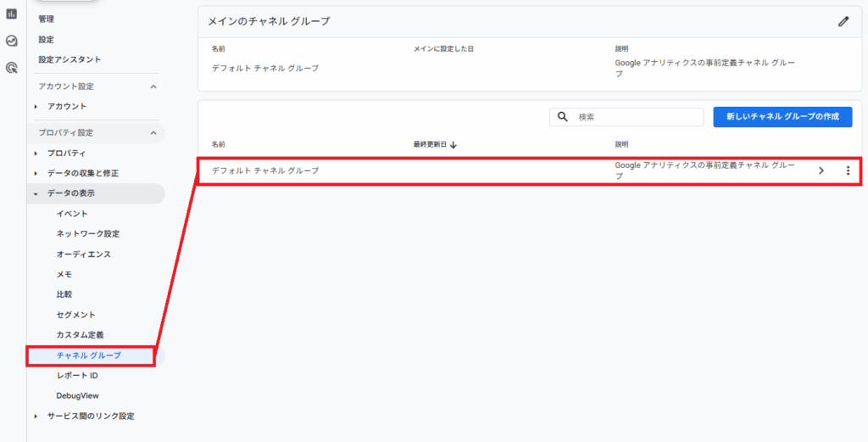Select ネットワーク設定
The image size is (868, 442).
[x=88, y=234]
